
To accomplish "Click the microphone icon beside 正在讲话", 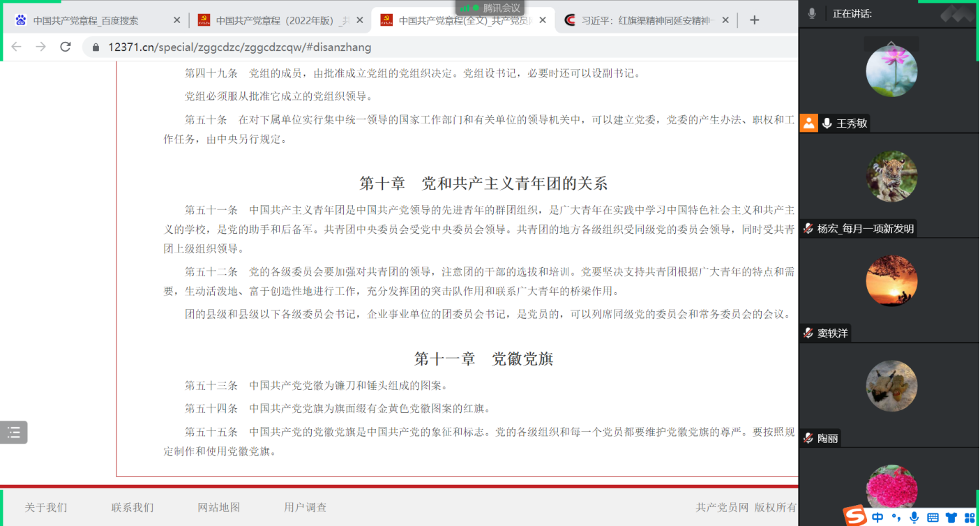I will 812,13.
